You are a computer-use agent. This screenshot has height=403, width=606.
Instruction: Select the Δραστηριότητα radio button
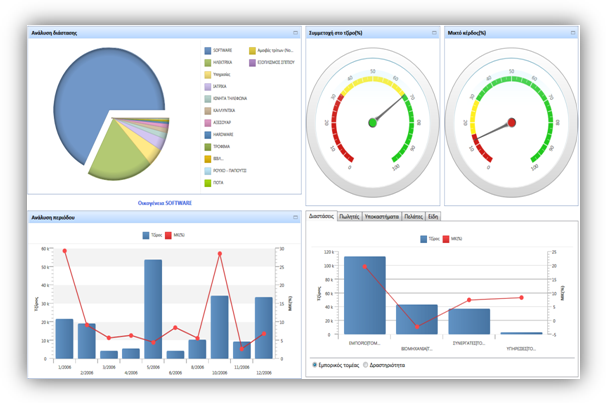click(x=365, y=365)
